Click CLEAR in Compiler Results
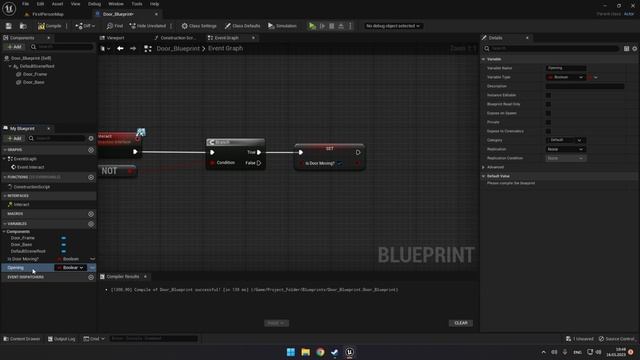This screenshot has width=640, height=360. pos(461,323)
